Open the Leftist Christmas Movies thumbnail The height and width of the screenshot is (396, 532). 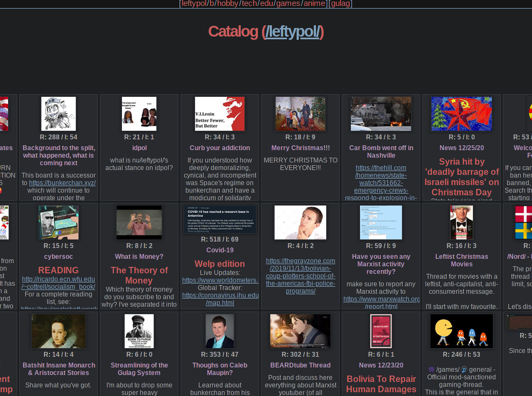461,222
